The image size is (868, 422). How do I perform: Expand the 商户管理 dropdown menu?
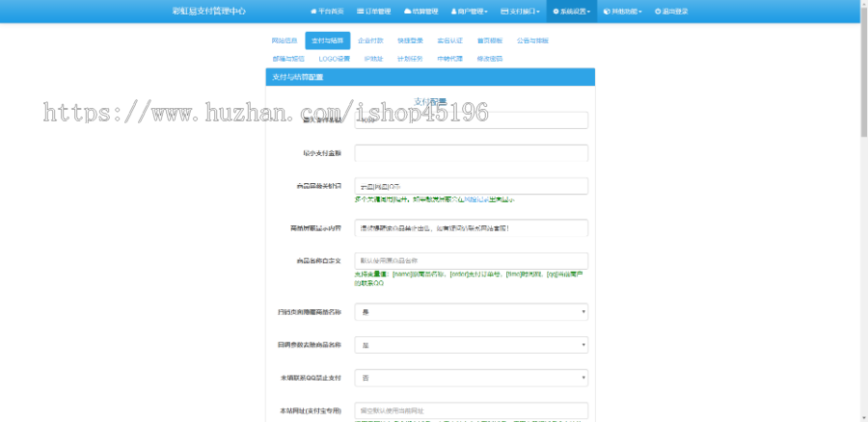point(469,11)
